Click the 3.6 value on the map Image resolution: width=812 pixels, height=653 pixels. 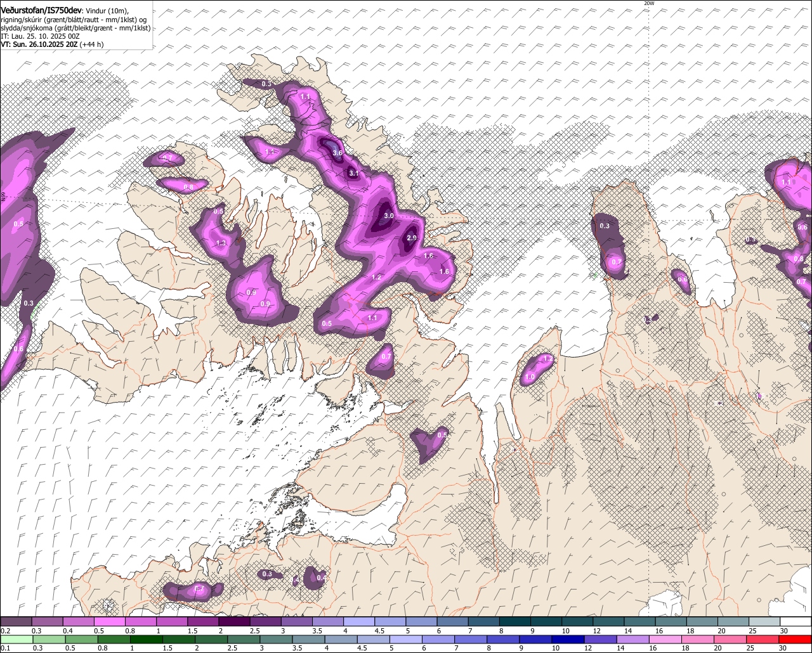[337, 153]
